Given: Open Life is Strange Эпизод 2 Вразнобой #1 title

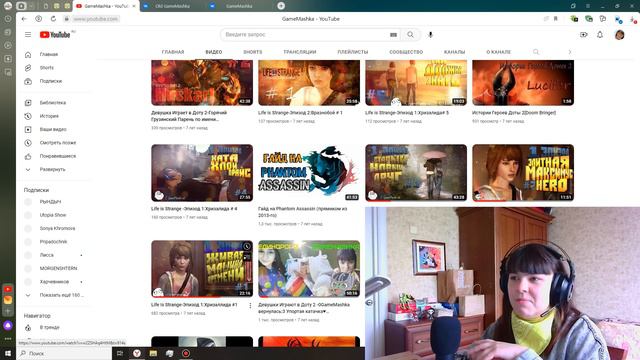Looking at the screenshot, I should point(300,113).
